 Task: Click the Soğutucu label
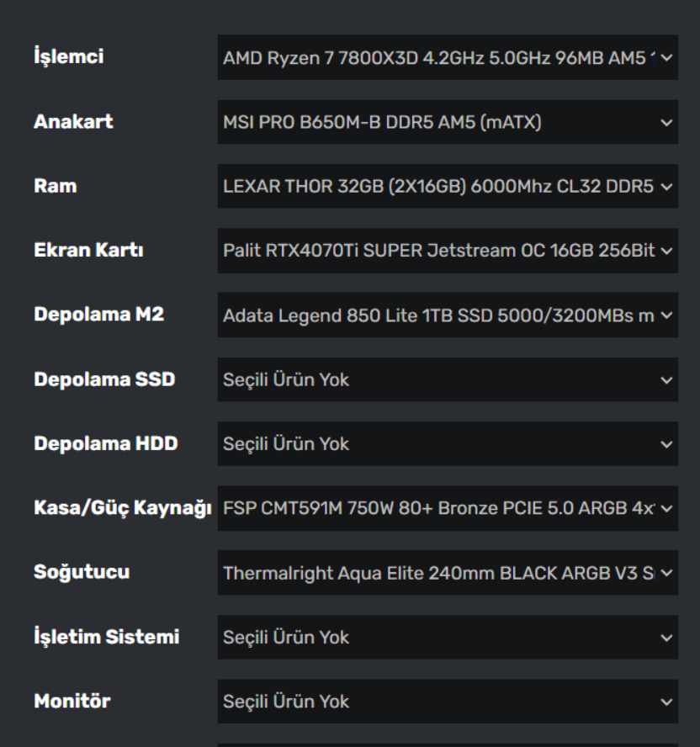(82, 572)
